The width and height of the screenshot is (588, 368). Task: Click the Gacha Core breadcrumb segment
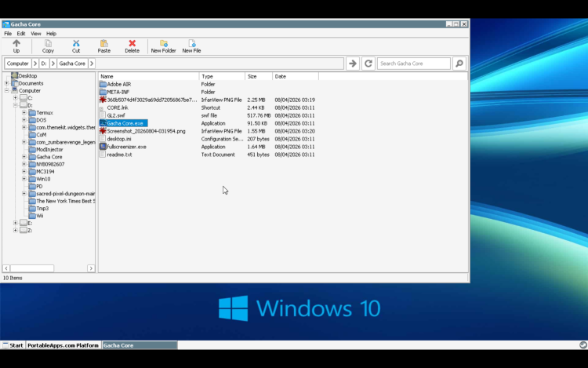pos(72,64)
